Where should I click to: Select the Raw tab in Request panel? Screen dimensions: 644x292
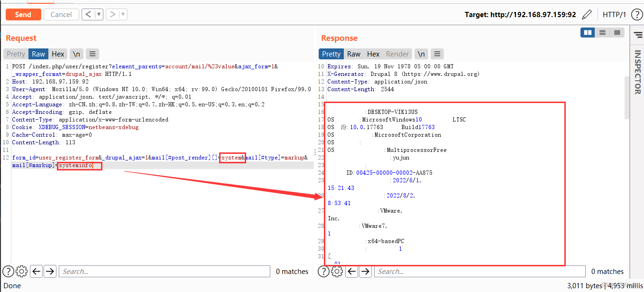click(38, 54)
